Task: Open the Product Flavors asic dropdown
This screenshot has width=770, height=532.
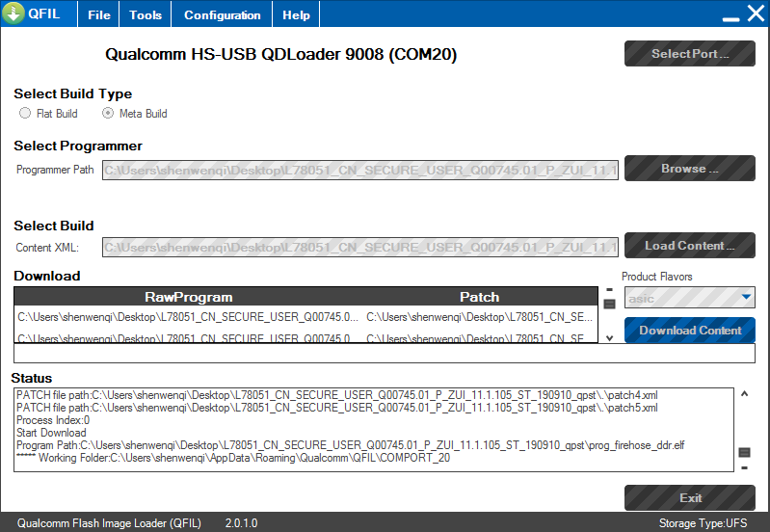Action: (689, 298)
